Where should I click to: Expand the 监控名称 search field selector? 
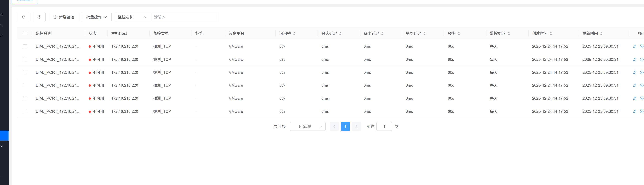(x=133, y=17)
